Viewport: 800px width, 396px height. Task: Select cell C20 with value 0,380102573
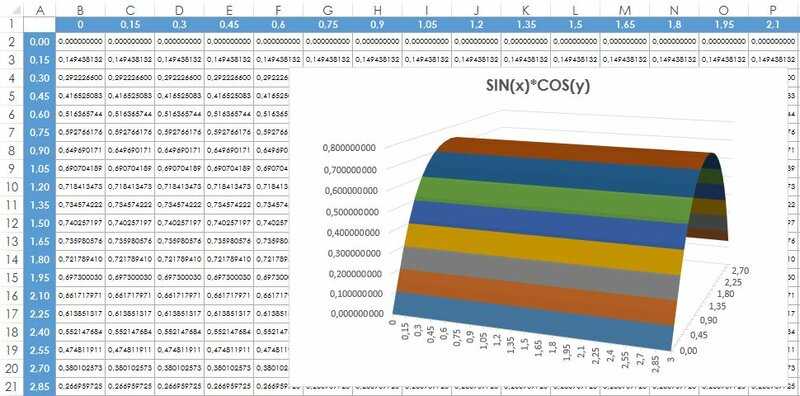click(x=130, y=368)
